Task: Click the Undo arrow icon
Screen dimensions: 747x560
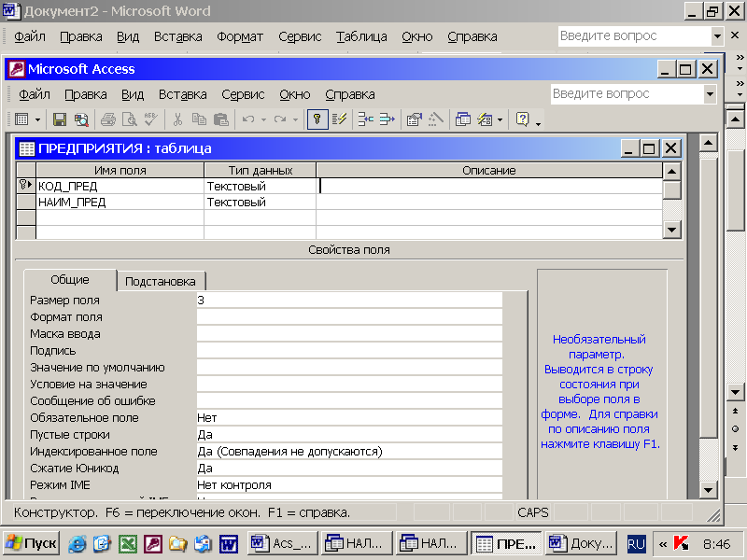Action: pos(248,119)
